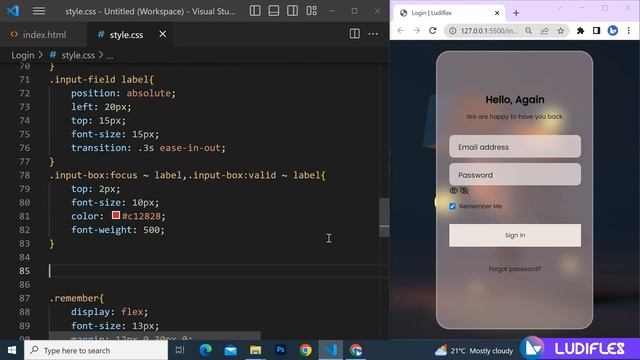
Task: Toggle the secondary side bar layout icon
Action: point(292,11)
